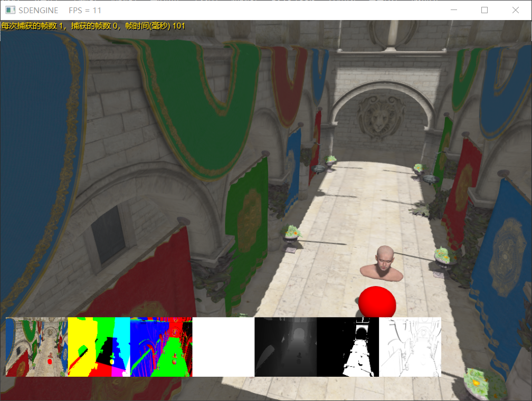Open the black-and-white shadow mask thumbnail

coord(348,347)
